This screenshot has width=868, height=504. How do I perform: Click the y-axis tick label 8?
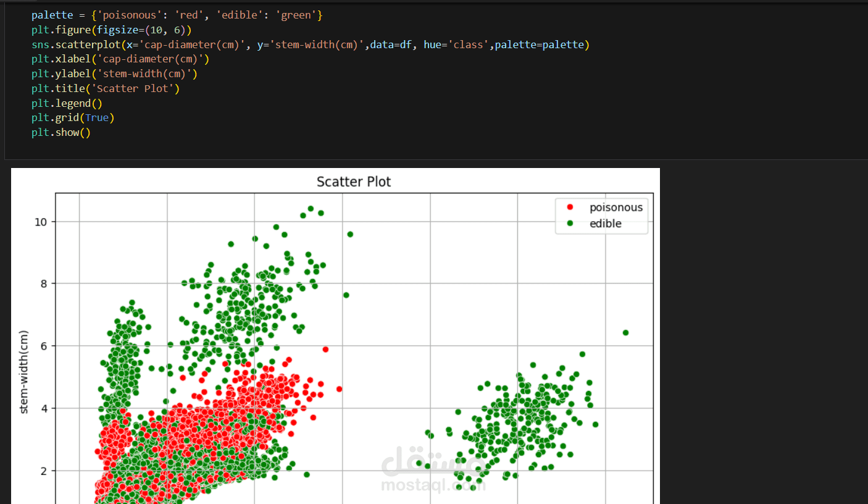click(44, 283)
